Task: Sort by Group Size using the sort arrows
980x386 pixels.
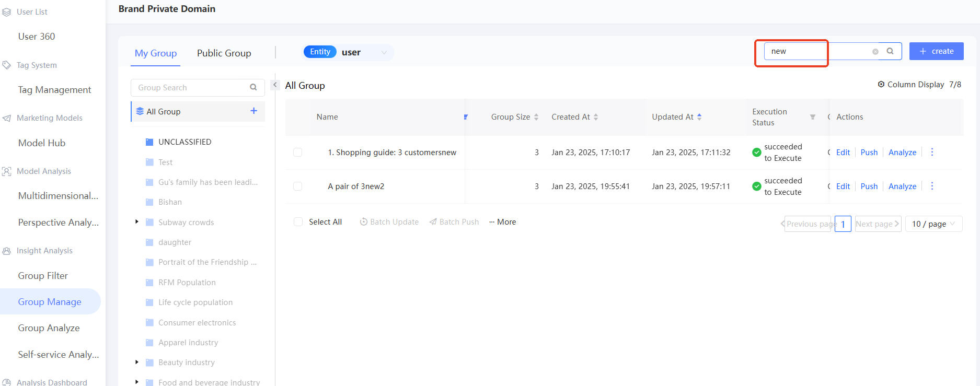Action: (536, 117)
